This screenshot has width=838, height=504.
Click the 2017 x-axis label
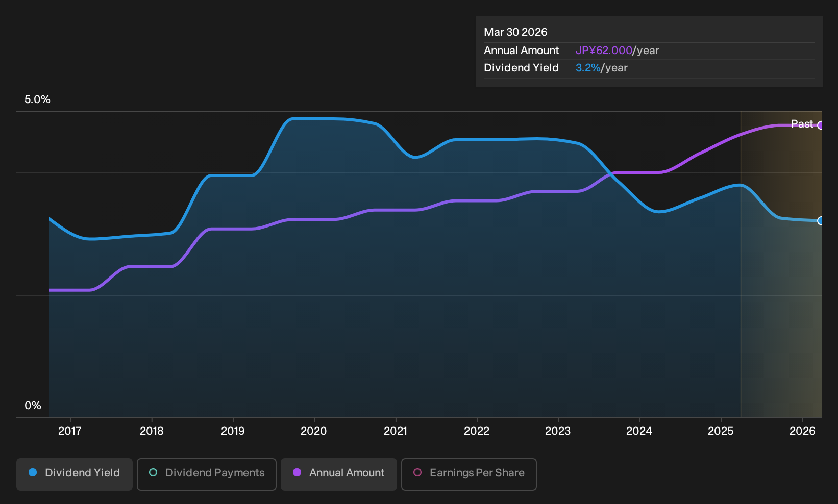(x=70, y=431)
